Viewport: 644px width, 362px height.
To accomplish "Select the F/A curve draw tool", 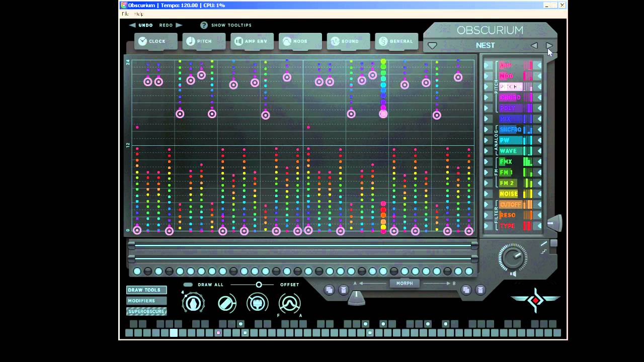I will click(290, 304).
